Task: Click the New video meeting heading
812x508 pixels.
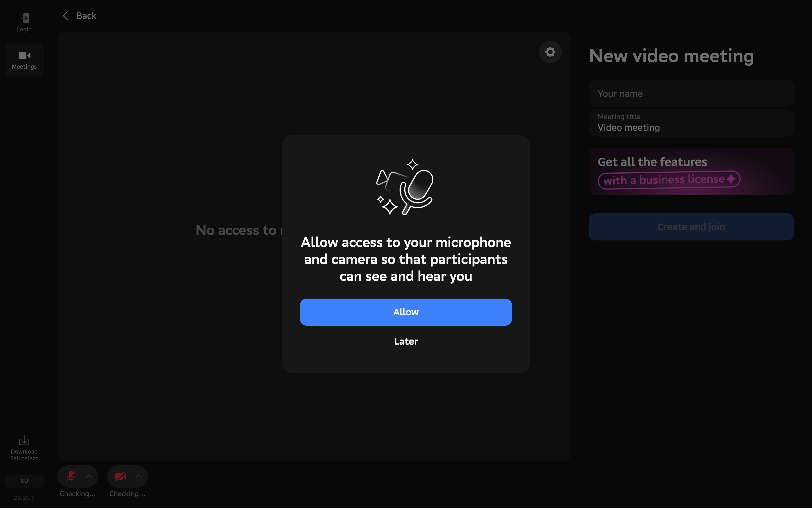Action: (671, 56)
